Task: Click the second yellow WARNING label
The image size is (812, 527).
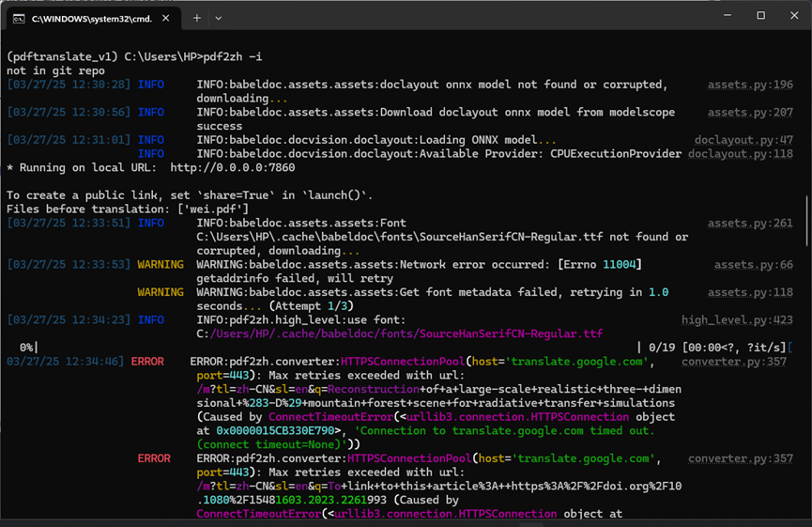Action: 161,292
